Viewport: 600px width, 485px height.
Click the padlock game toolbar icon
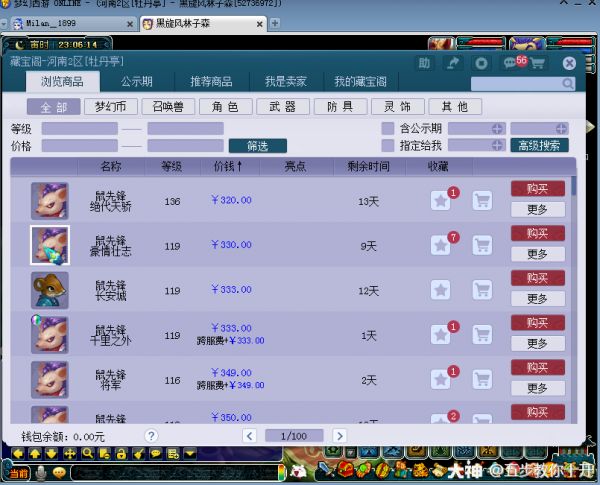click(121, 454)
